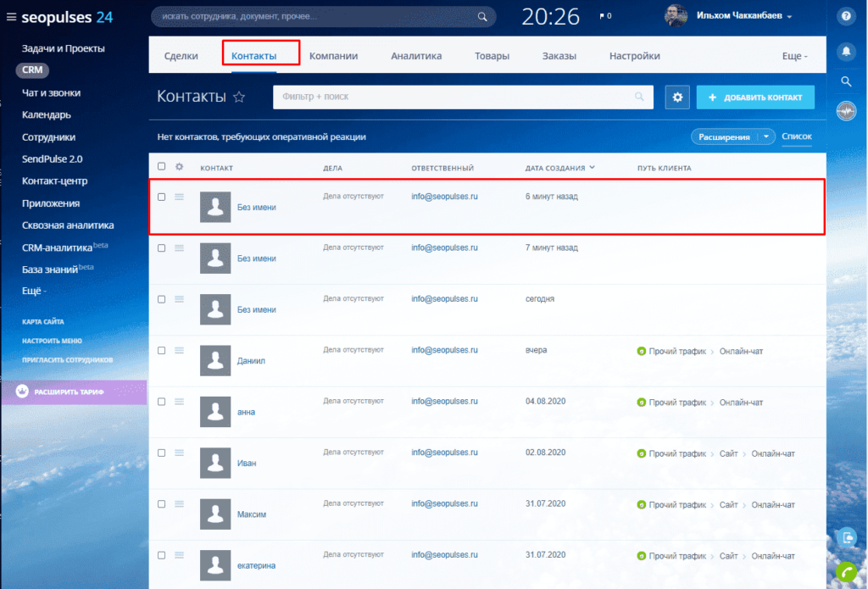This screenshot has height=589, width=868.
Task: Open the blue chat widget icon
Action: tap(847, 538)
